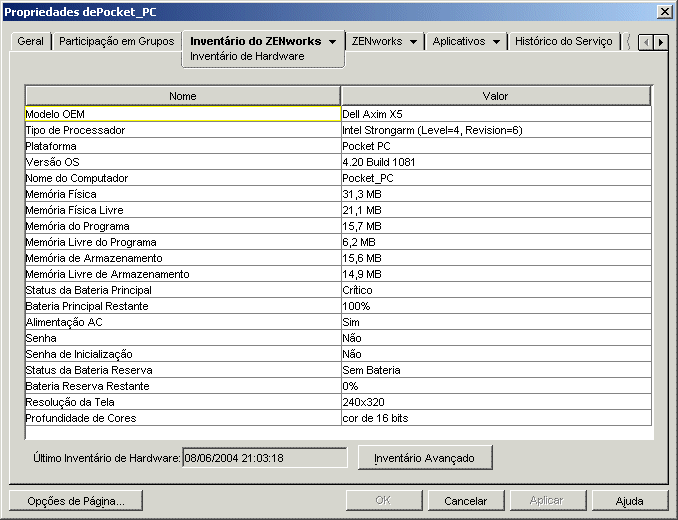Click the Pocket_PC computer name value
Viewport: 678px width, 520px height.
coord(496,178)
